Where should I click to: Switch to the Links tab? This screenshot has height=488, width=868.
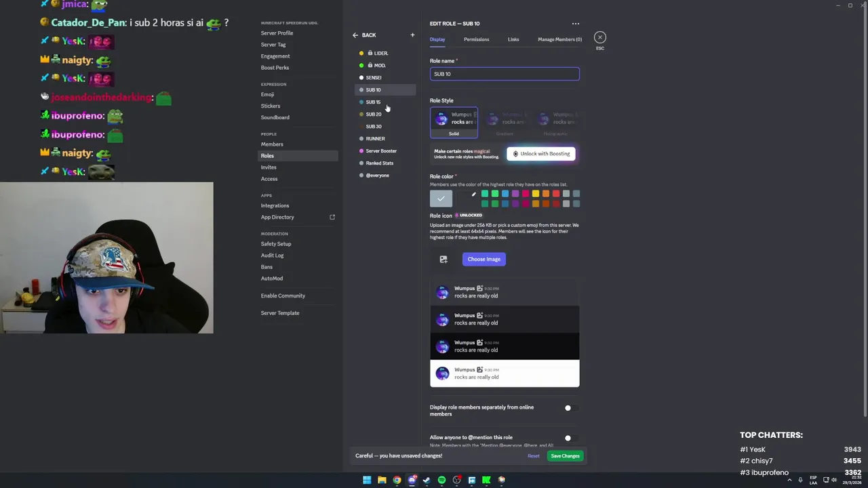pos(513,39)
